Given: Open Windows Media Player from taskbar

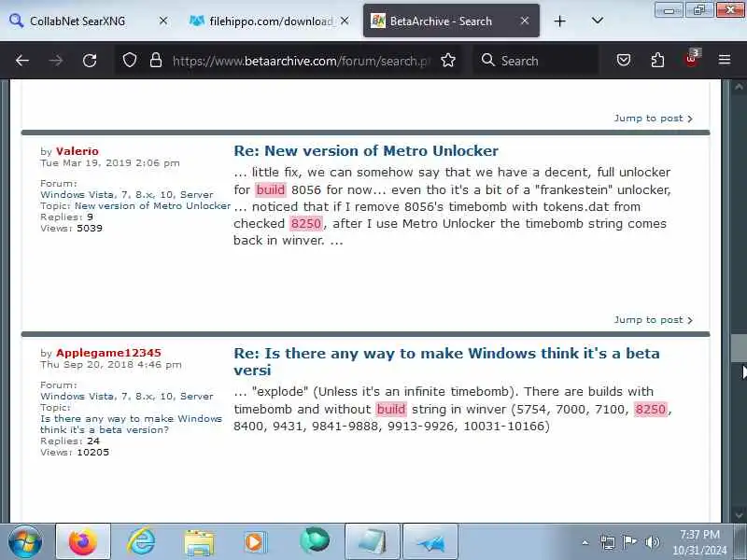Looking at the screenshot, I should pyautogui.click(x=256, y=542).
